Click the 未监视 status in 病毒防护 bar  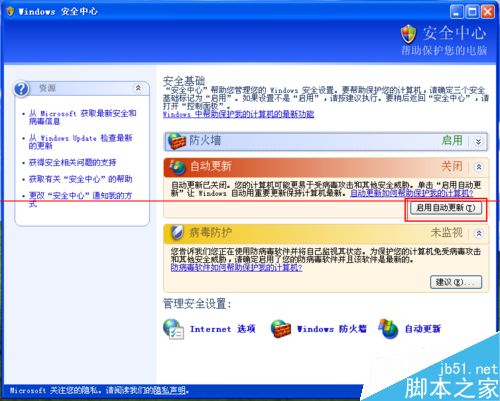(x=446, y=232)
